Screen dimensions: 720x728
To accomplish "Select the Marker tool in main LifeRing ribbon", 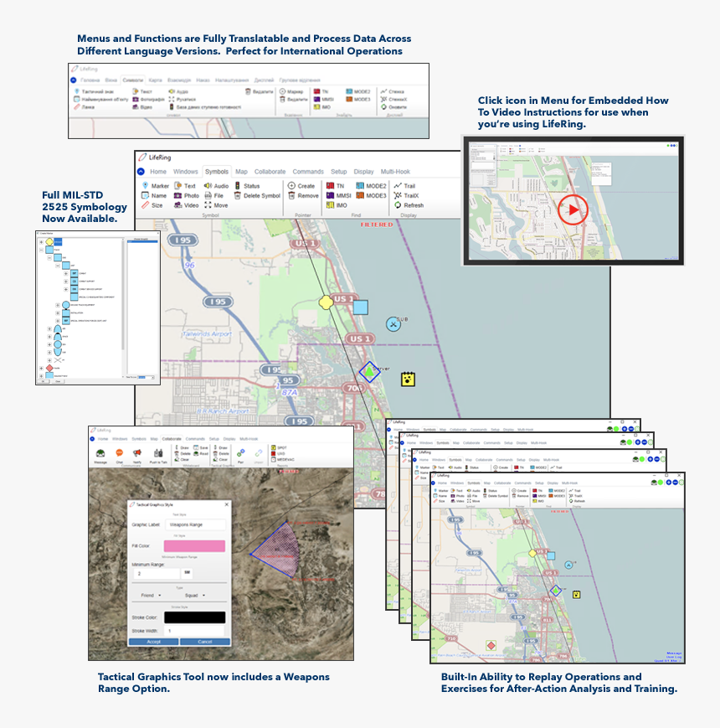I will pyautogui.click(x=155, y=186).
